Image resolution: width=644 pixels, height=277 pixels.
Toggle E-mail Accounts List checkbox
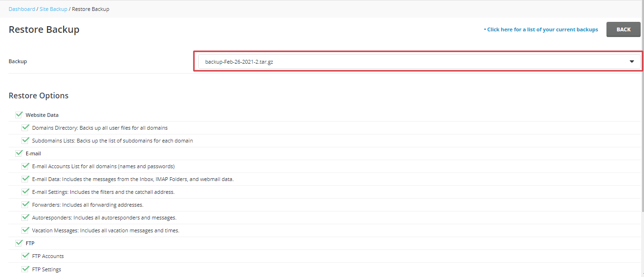[26, 166]
